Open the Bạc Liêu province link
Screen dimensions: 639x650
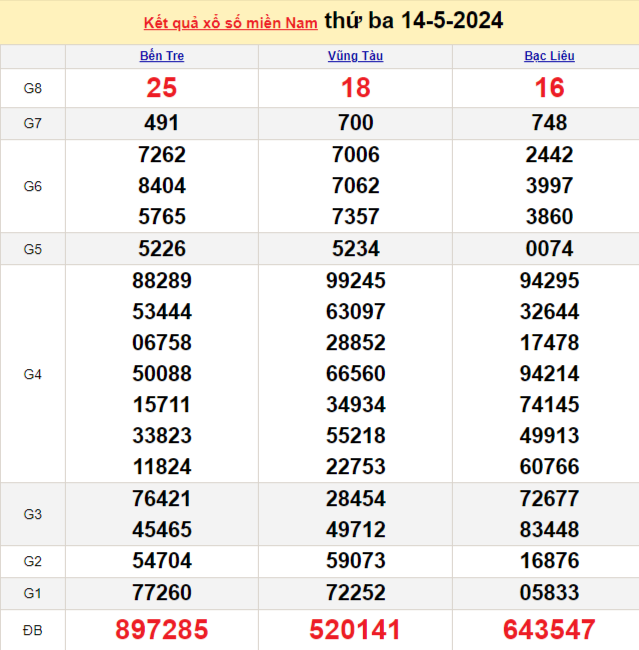pyautogui.click(x=549, y=56)
